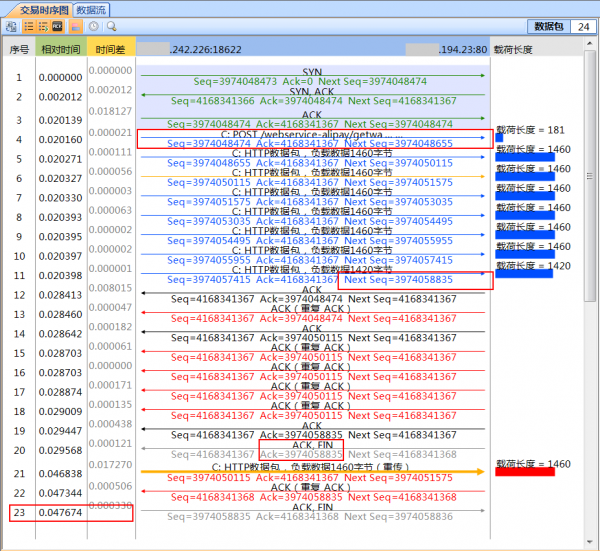Click the 序号 column header
Screen dimensions: 600x551
tap(19, 49)
